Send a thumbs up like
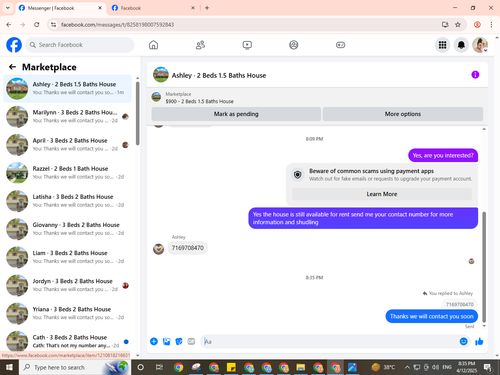The image size is (500, 375). click(479, 341)
